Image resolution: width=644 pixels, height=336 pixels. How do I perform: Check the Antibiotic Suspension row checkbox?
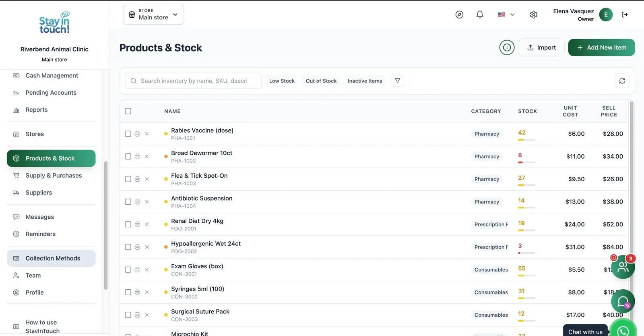[128, 201]
